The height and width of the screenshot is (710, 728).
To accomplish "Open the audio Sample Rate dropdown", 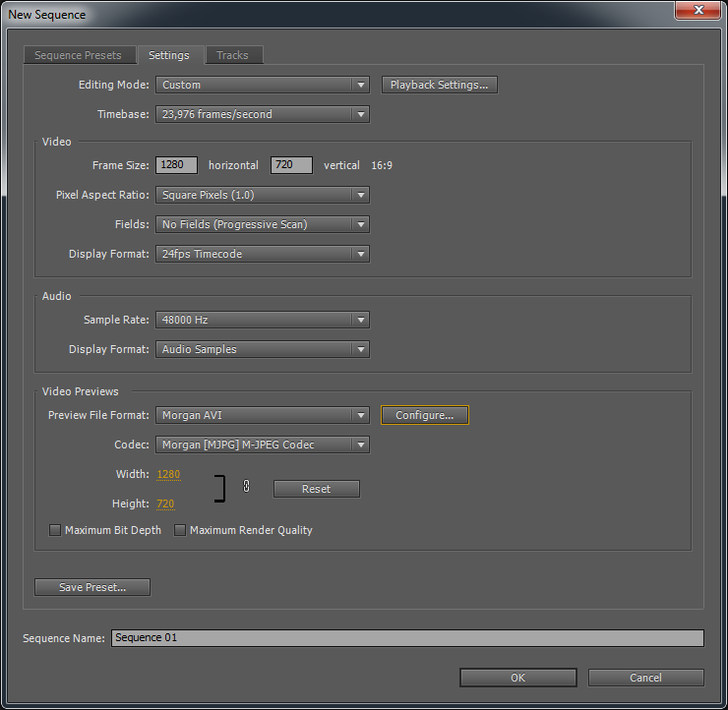I will [263, 321].
